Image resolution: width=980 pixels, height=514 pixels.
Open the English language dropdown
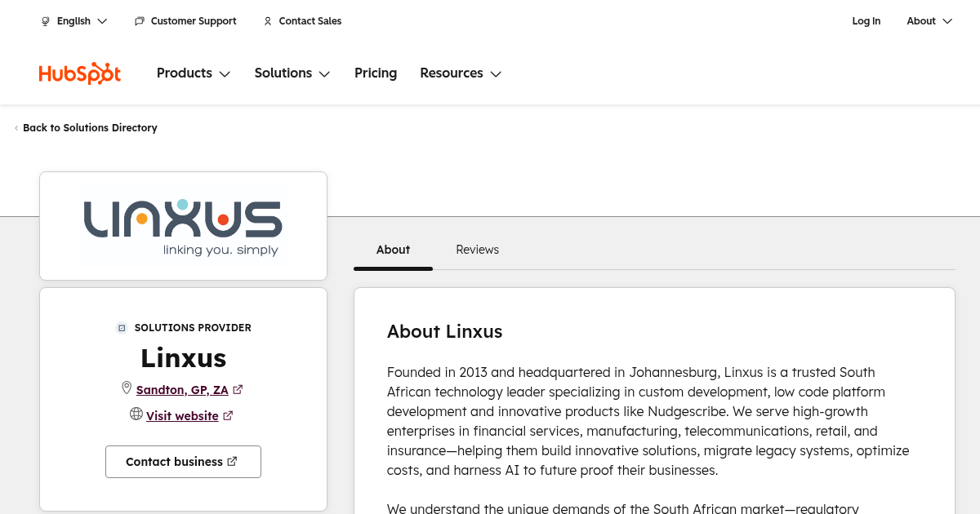74,21
